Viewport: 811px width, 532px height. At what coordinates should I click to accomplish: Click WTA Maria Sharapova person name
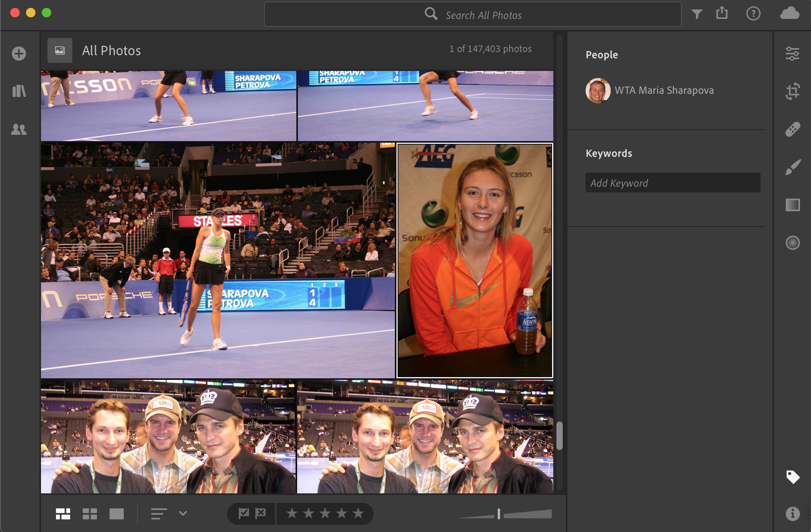click(x=664, y=90)
